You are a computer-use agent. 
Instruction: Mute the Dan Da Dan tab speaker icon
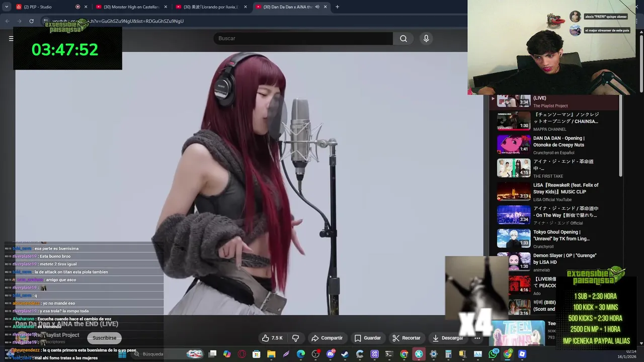317,7
